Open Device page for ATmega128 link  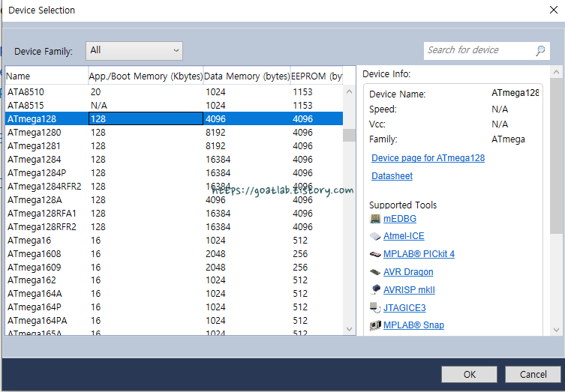click(x=428, y=158)
